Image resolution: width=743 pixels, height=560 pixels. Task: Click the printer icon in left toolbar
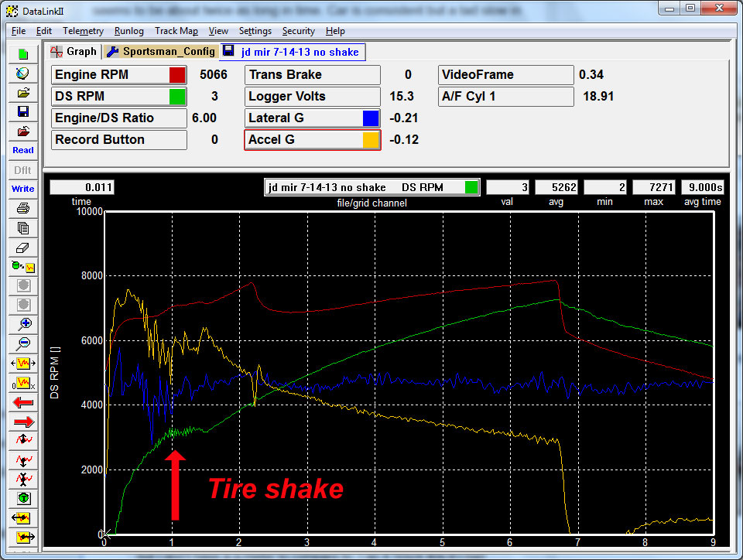coord(23,208)
